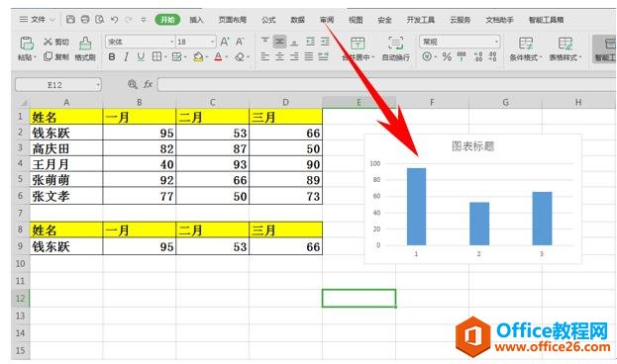Expand the Paste options arrow
The height and width of the screenshot is (364, 617).
coord(35,57)
